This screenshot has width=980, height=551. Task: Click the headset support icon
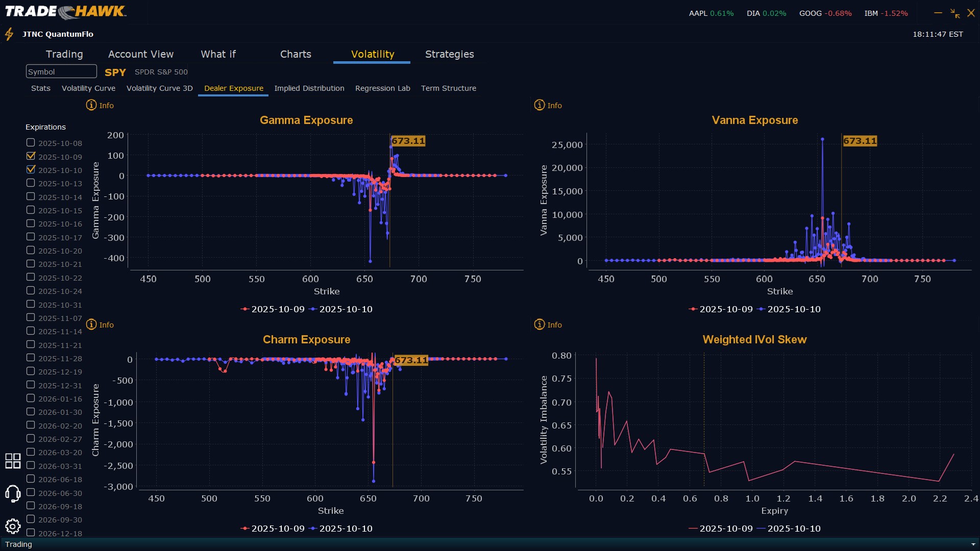coord(13,493)
